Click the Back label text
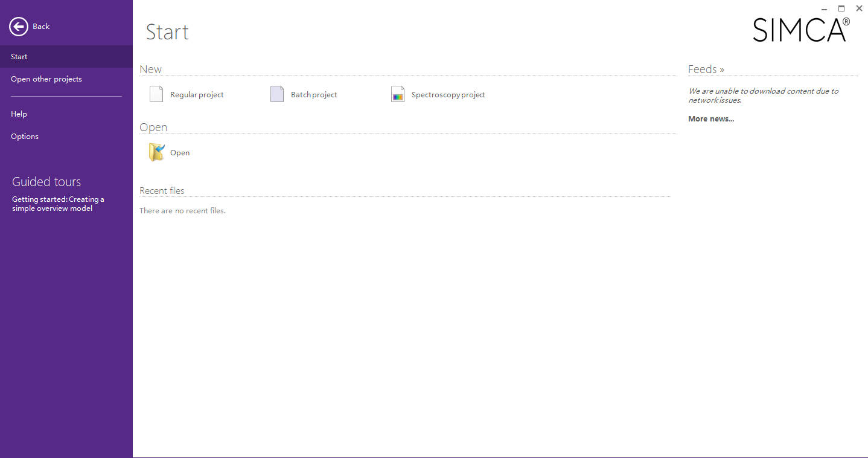Image resolution: width=868 pixels, height=458 pixels. coord(41,27)
